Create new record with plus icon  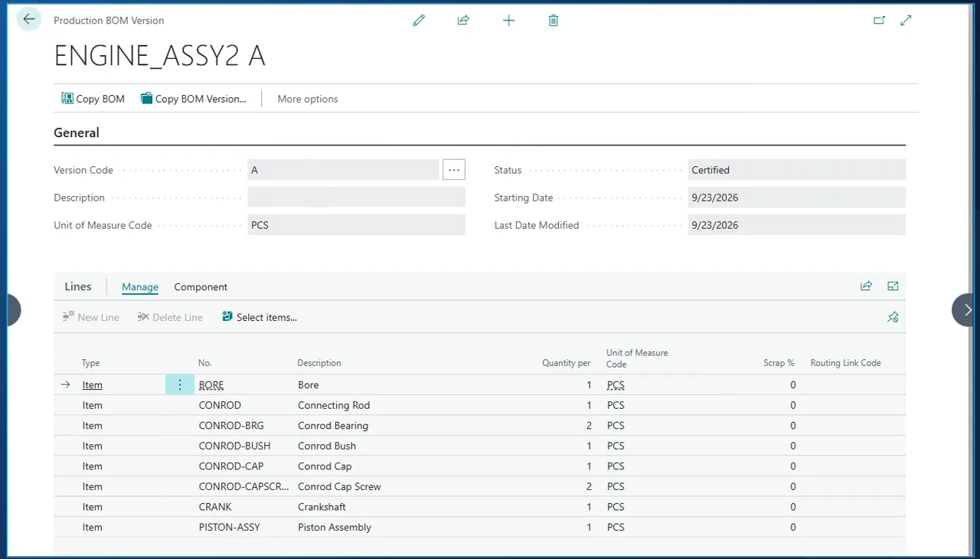click(508, 21)
